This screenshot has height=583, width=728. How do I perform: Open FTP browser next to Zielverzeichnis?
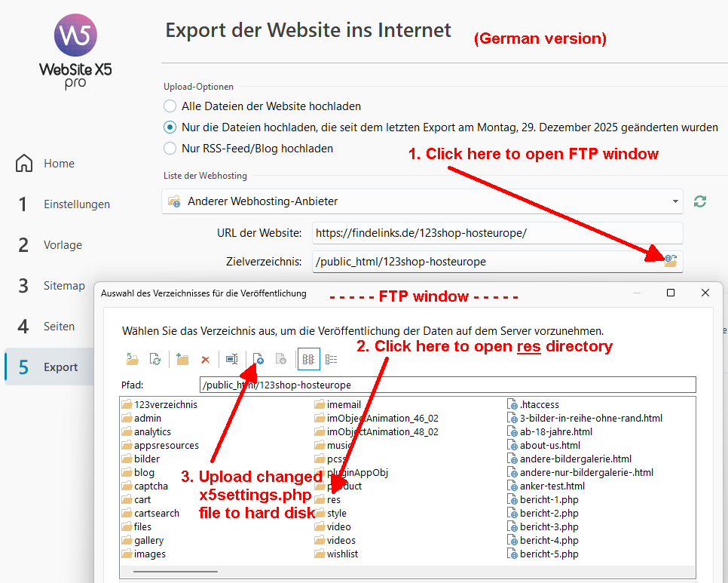(670, 261)
